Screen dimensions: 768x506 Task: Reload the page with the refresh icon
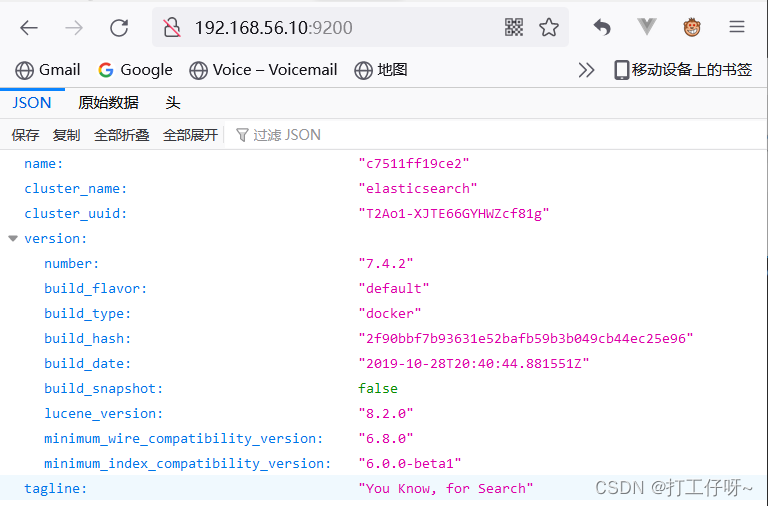coord(119,27)
